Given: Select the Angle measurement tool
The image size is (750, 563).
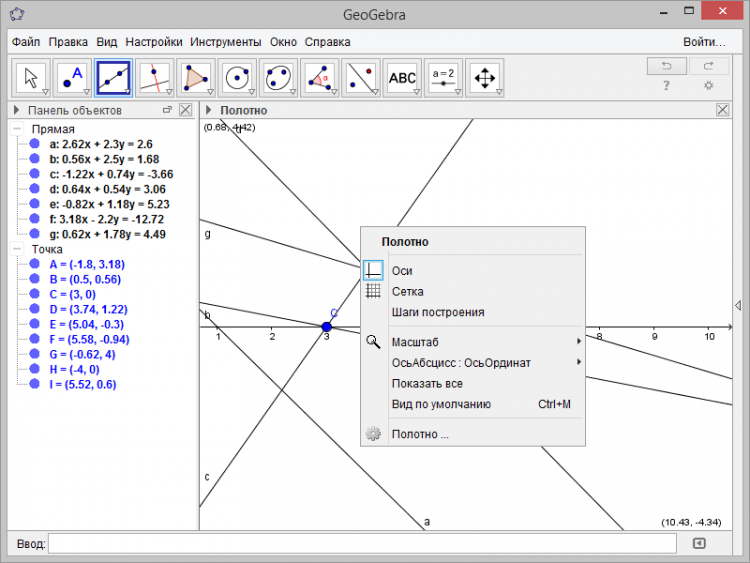Looking at the screenshot, I should coord(319,77).
